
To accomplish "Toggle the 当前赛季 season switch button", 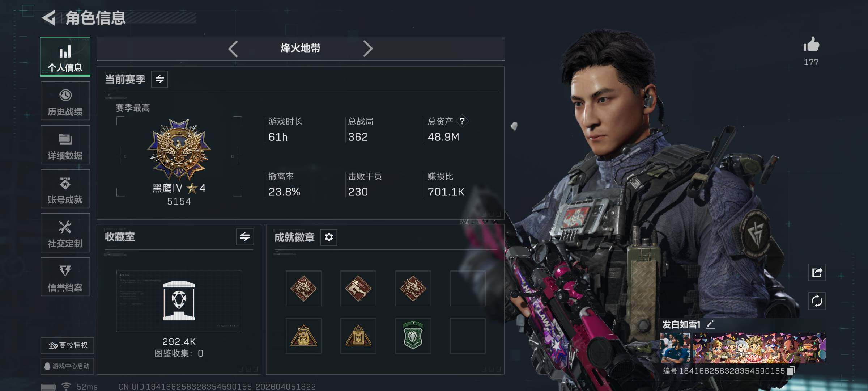I will [x=159, y=79].
